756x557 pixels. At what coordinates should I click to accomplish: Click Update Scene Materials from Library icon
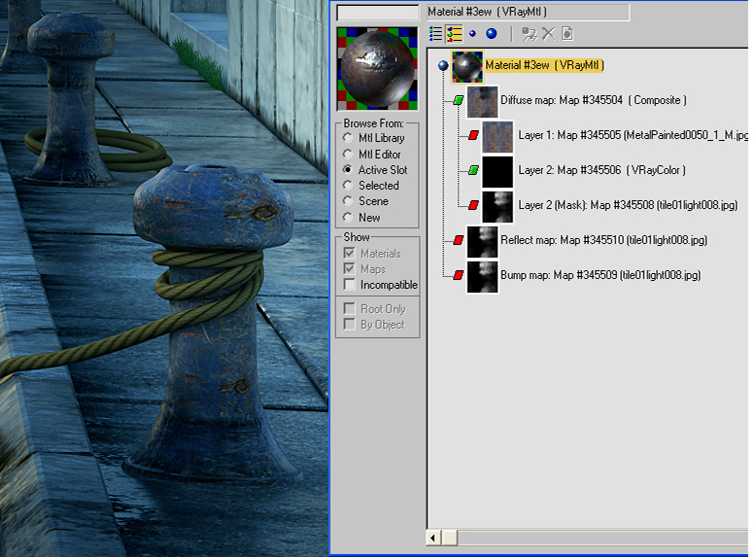pyautogui.click(x=530, y=34)
